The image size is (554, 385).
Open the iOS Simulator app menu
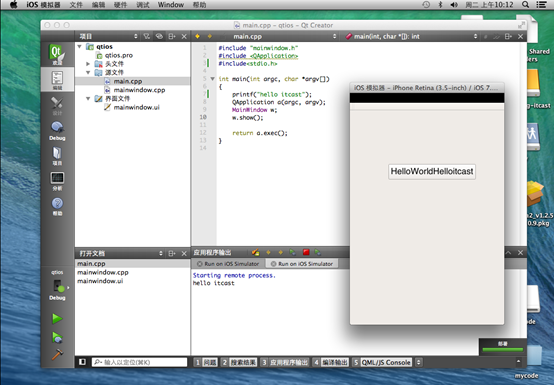tap(43, 5)
